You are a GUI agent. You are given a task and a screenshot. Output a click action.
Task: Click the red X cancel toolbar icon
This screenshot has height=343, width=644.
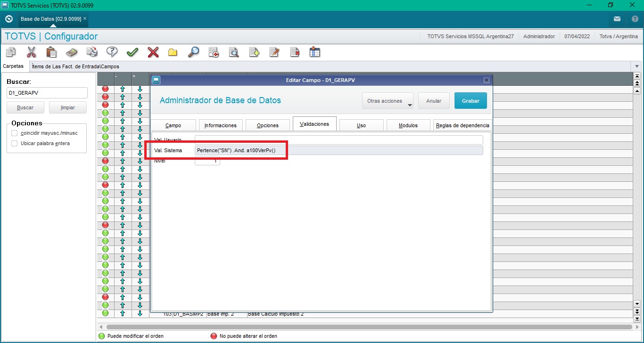(x=153, y=52)
